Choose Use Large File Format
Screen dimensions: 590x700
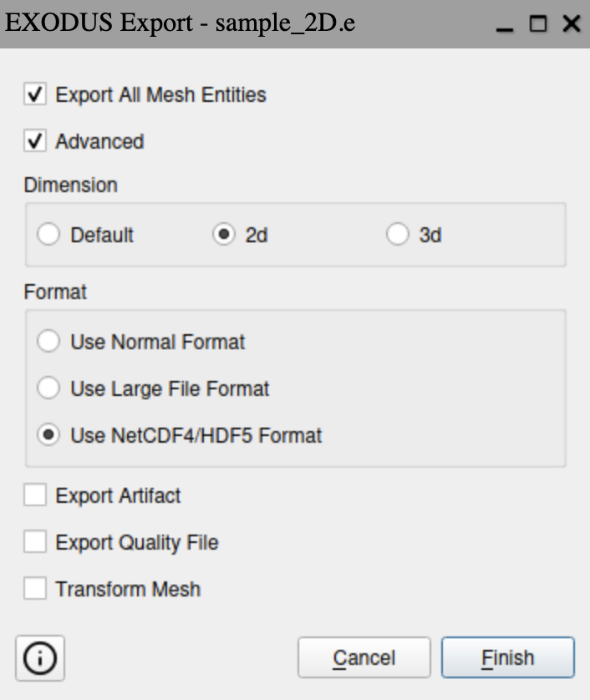(x=49, y=388)
